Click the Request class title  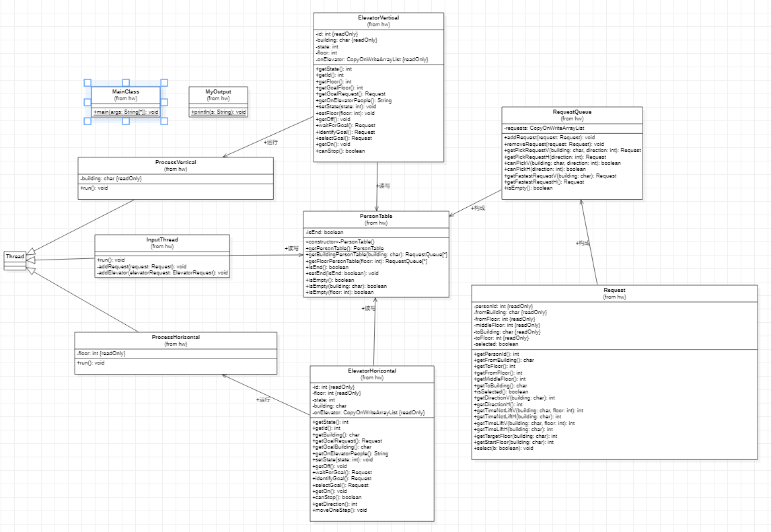pyautogui.click(x=615, y=290)
